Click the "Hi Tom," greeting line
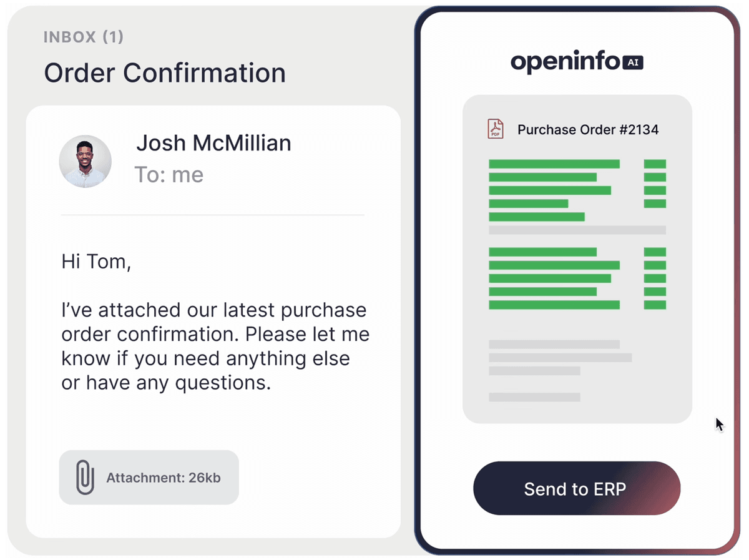Viewport: 749px width, 560px height. pos(96,261)
